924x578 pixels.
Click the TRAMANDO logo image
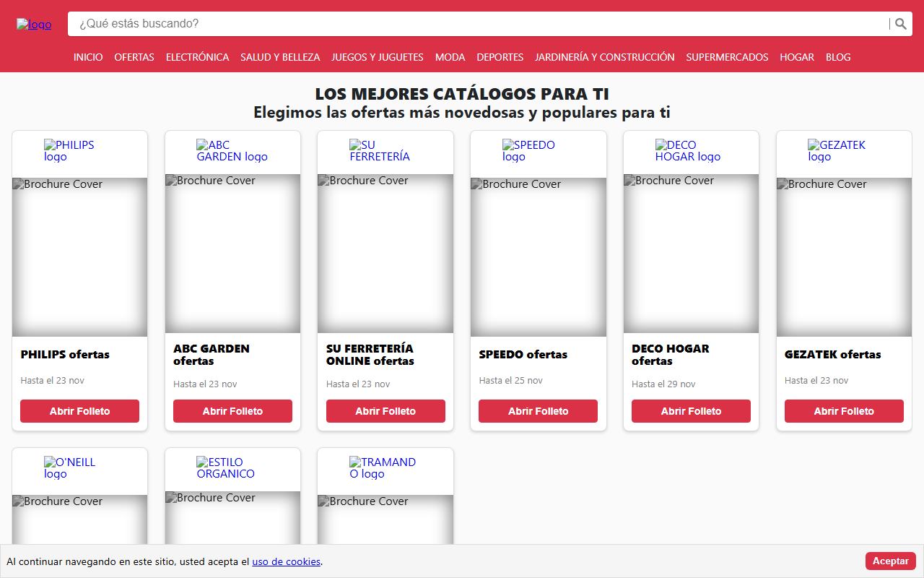pyautogui.click(x=385, y=468)
